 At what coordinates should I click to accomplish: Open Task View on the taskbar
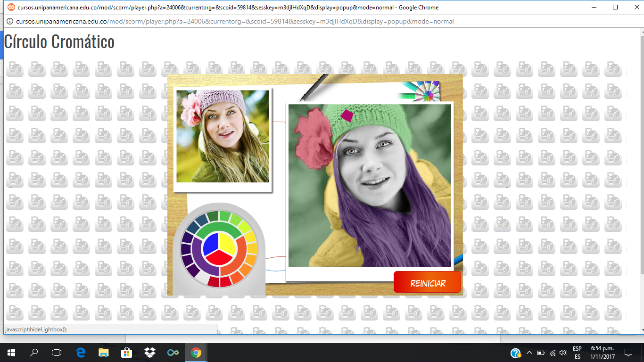[57, 353]
